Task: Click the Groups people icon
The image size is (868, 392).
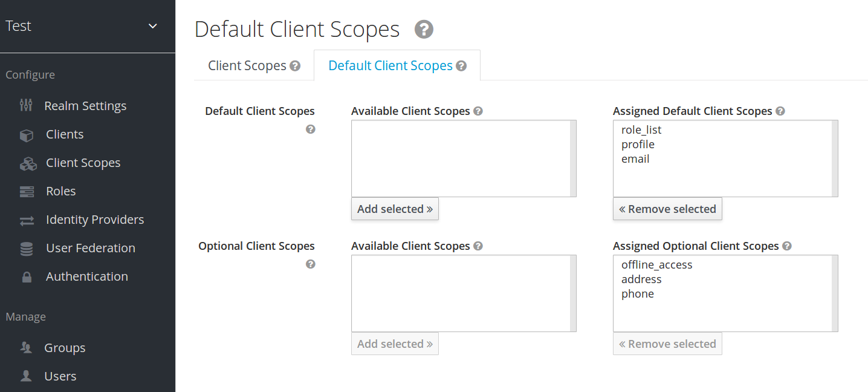Action: click(26, 348)
